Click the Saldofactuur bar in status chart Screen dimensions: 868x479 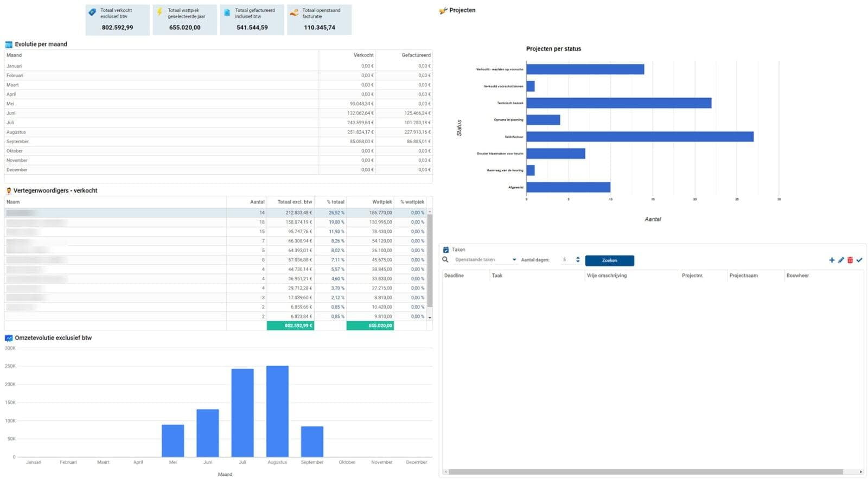(640, 137)
